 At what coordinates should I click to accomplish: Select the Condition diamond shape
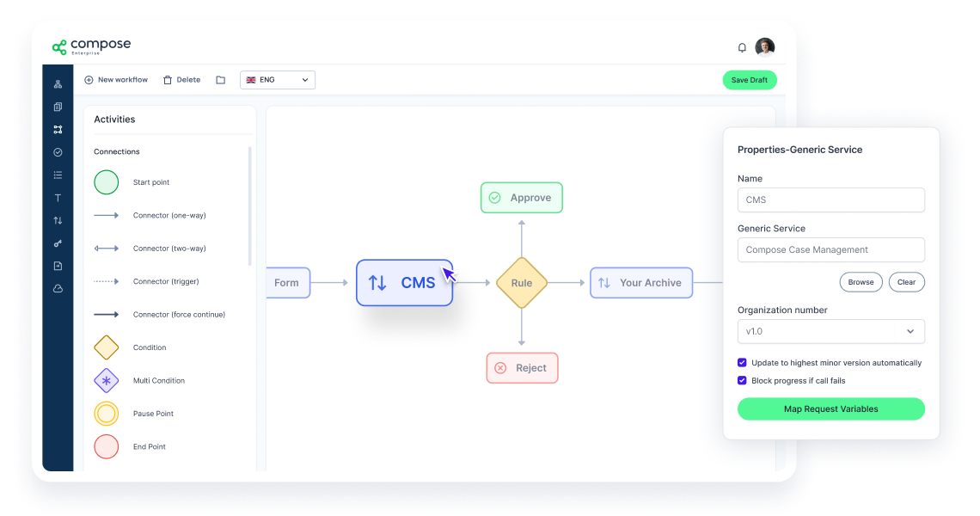click(x=107, y=347)
